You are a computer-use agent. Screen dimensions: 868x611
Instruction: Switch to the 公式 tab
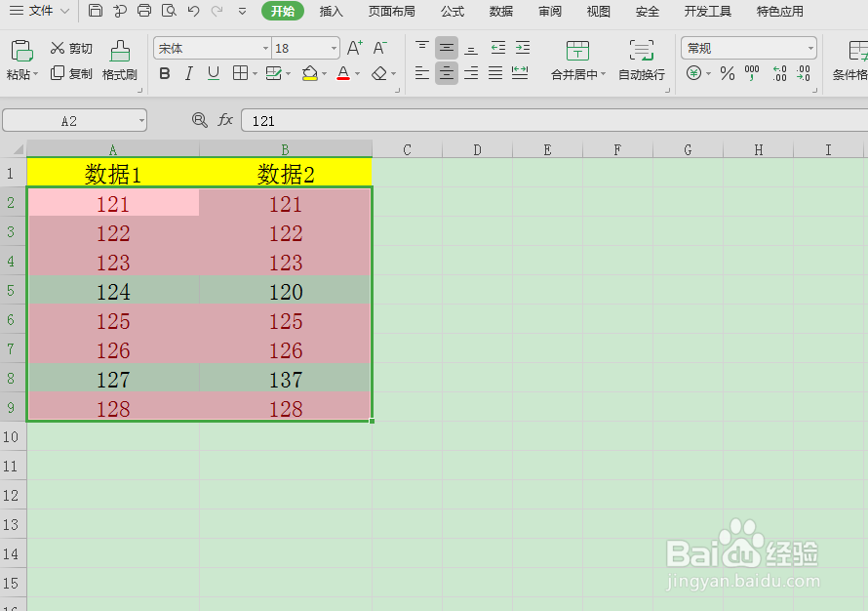[453, 11]
